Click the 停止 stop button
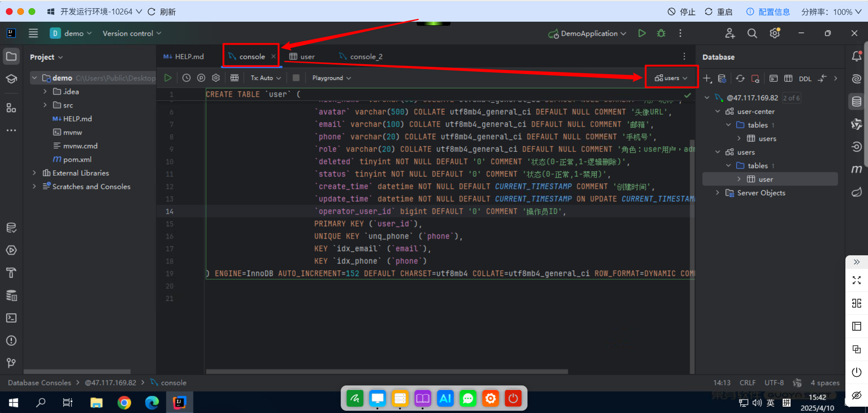This screenshot has height=413, width=868. [x=682, y=12]
